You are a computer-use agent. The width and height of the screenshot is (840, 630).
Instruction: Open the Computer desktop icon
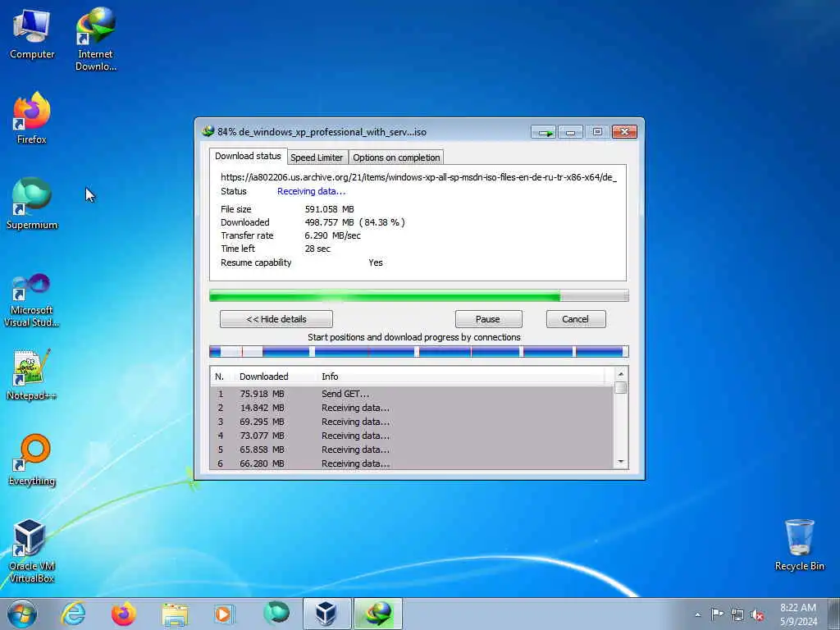[x=32, y=34]
